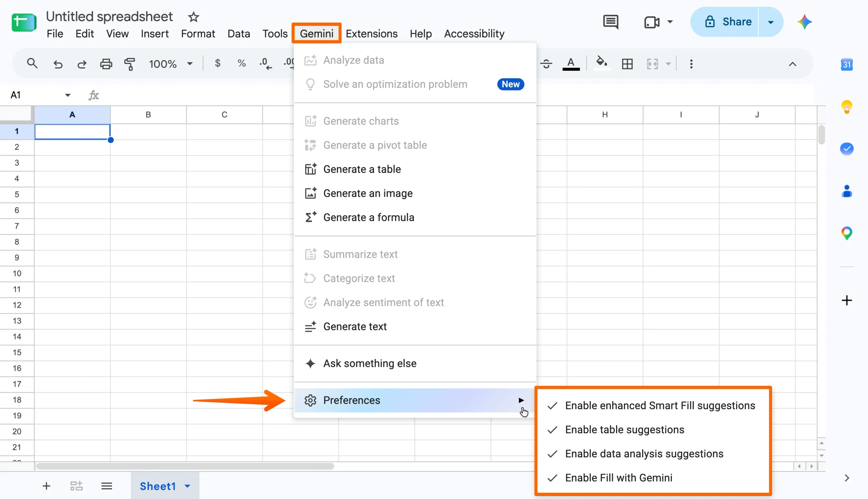Click the Untitled spreadsheet title
Image resolution: width=868 pixels, height=499 pixels.
[110, 17]
